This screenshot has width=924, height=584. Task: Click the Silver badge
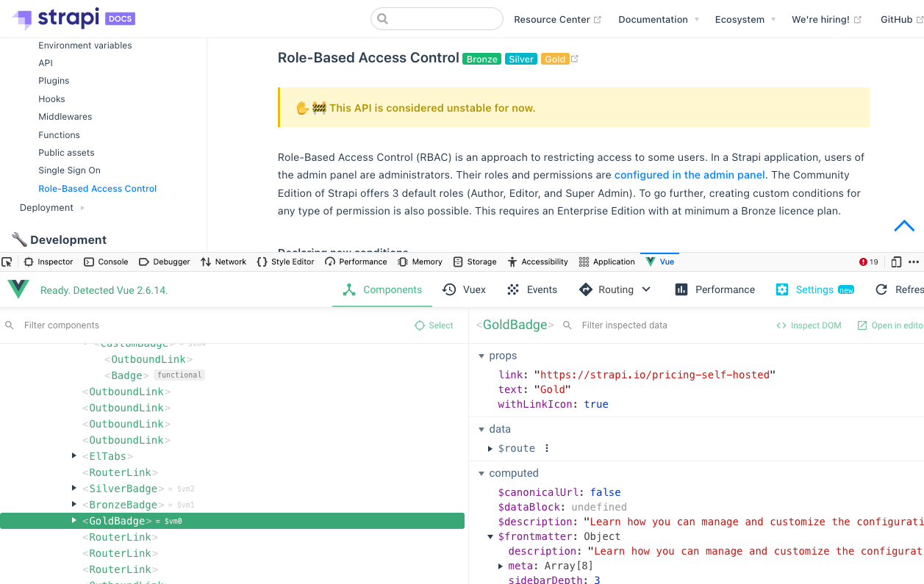(x=521, y=59)
